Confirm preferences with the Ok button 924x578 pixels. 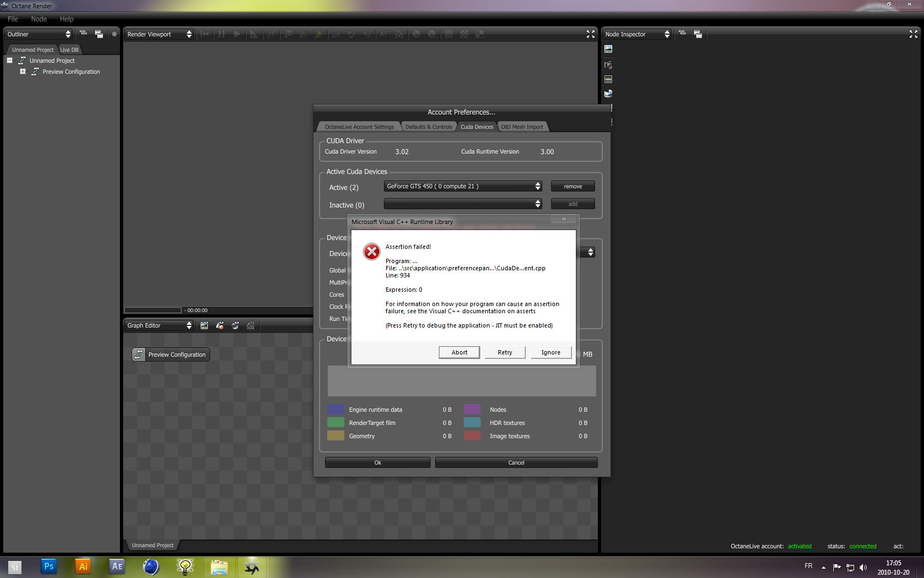click(x=378, y=463)
